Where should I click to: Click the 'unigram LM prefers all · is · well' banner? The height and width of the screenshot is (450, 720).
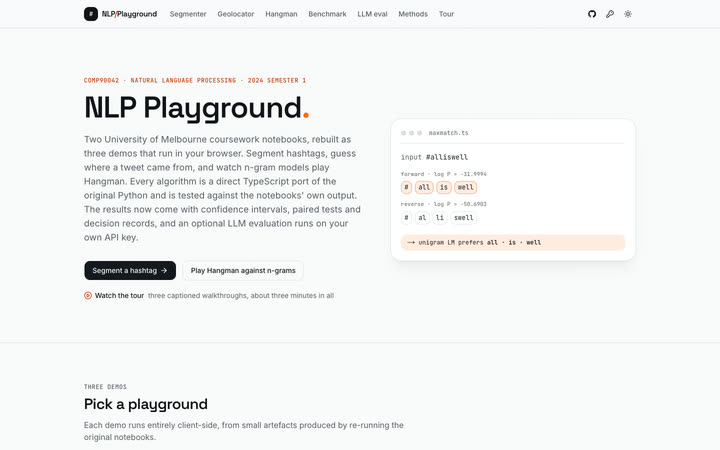click(x=513, y=242)
